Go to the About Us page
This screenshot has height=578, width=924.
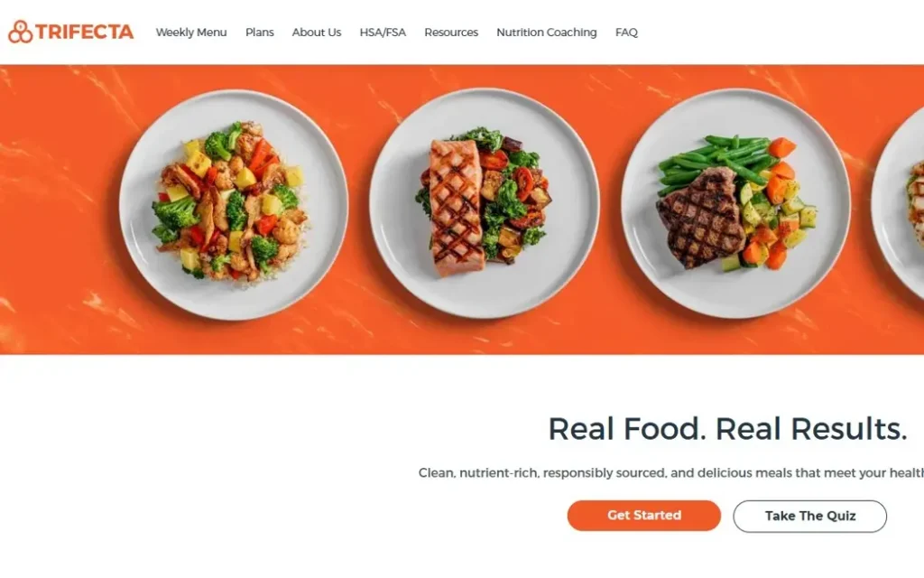point(317,33)
